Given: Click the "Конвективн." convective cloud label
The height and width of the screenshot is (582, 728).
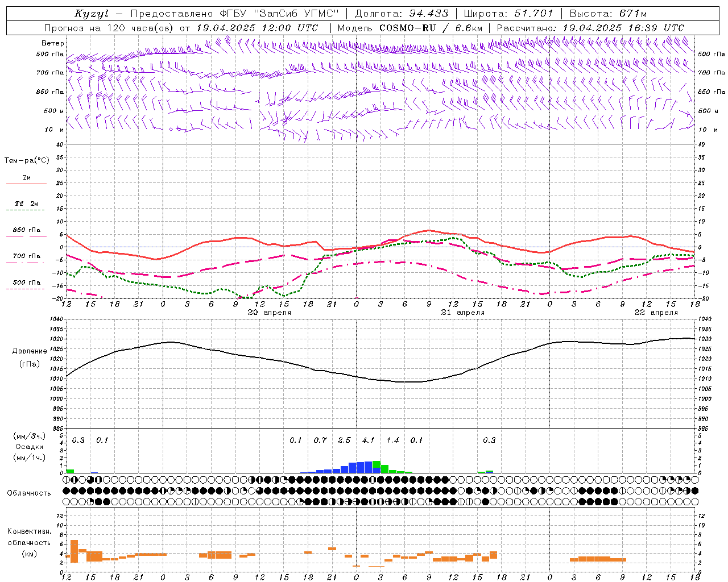Looking at the screenshot, I should coord(29,531).
